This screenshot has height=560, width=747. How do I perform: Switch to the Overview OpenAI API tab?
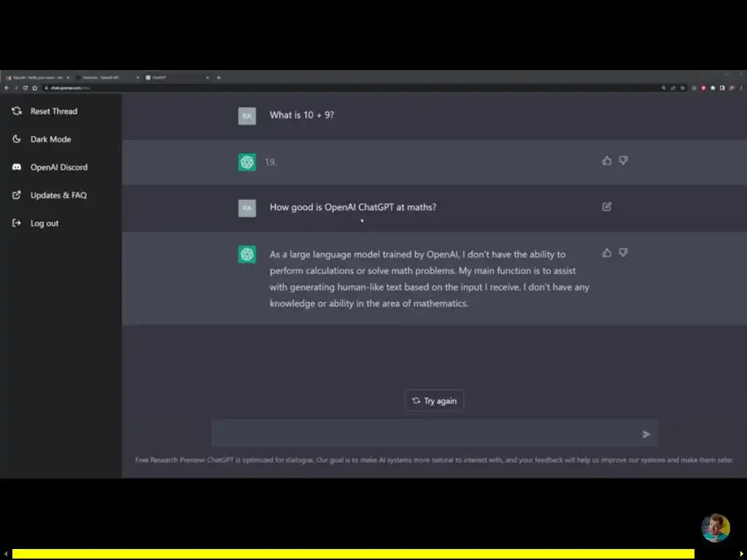(x=107, y=77)
